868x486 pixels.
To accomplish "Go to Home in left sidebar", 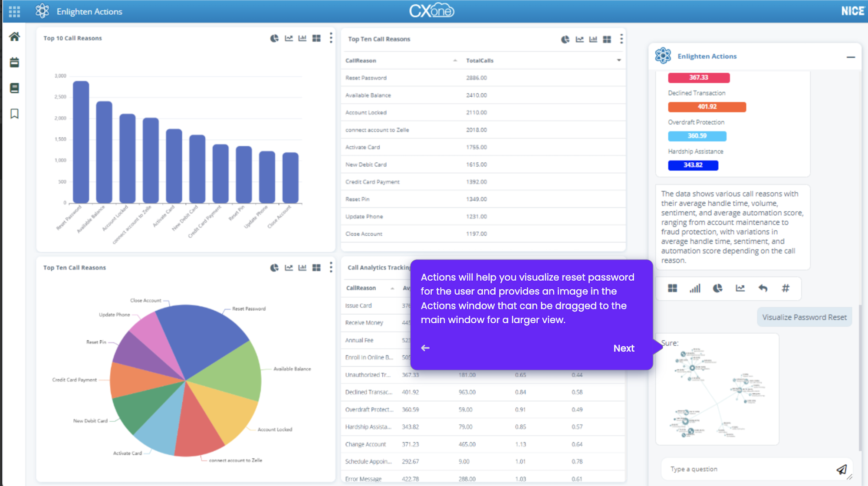I will click(14, 36).
